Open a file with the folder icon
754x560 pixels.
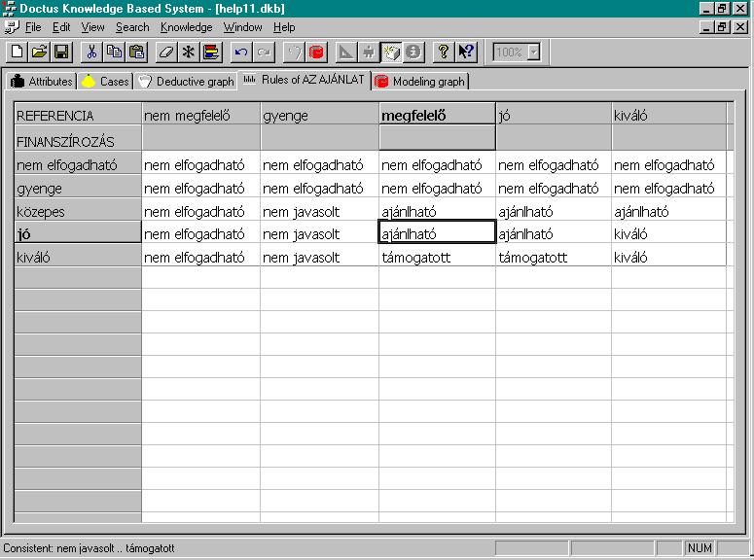tap(40, 52)
